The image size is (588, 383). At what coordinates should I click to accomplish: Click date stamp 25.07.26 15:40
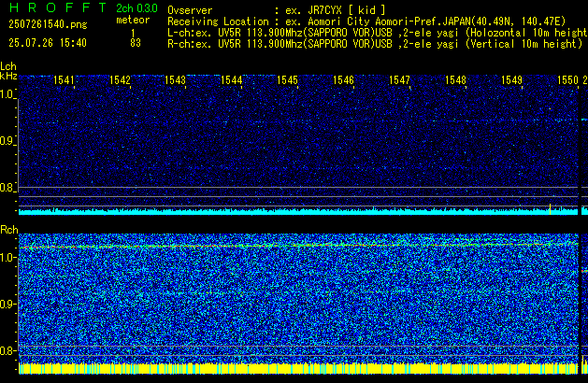click(48, 43)
